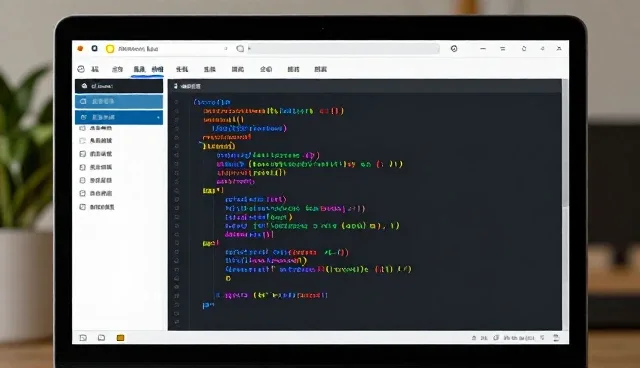Image resolution: width=640 pixels, height=368 pixels.
Task: Open the clock-shaped history icon after the search field
Action: 454,49
